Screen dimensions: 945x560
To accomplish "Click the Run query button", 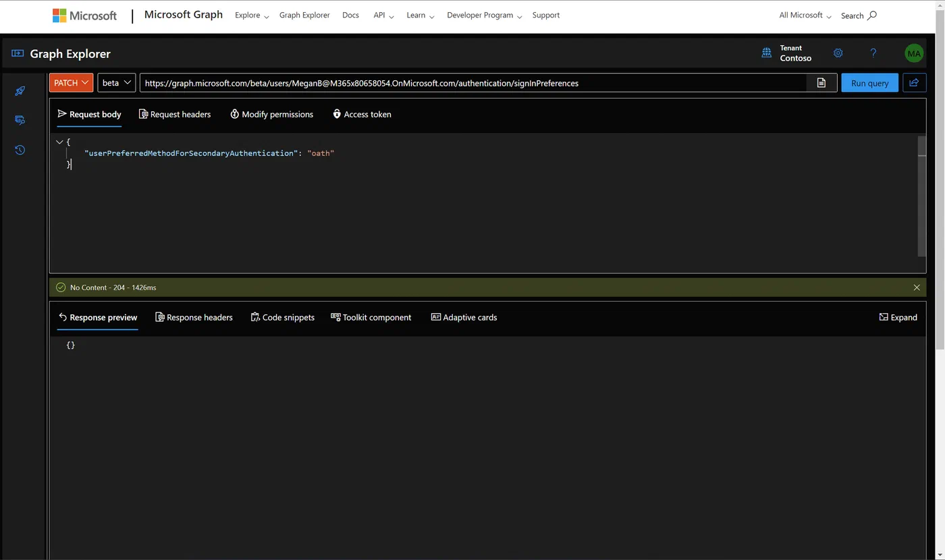I will 869,82.
